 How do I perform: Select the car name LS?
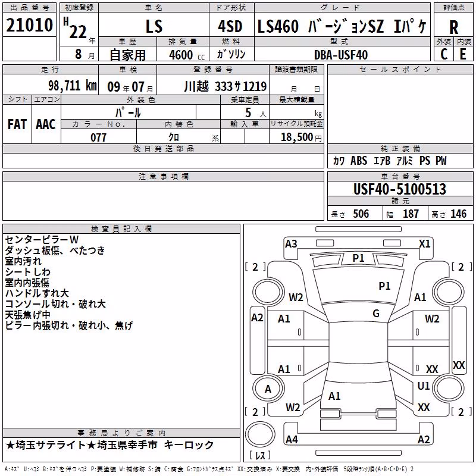[x=154, y=26]
